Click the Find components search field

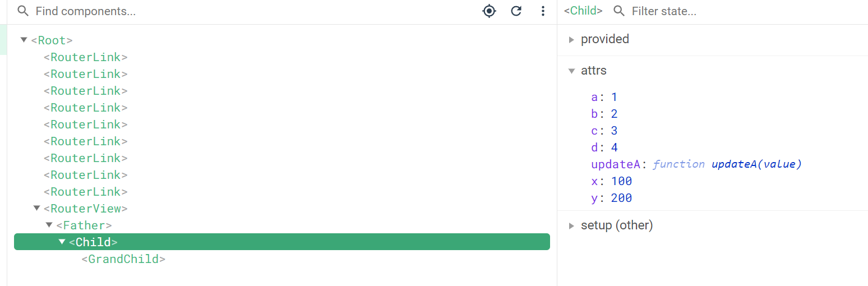coord(224,11)
